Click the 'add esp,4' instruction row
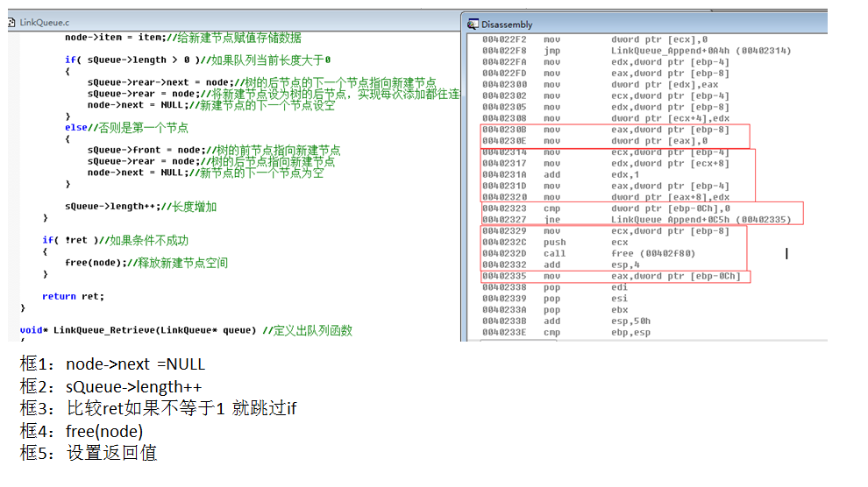The height and width of the screenshot is (487, 868). (x=561, y=265)
